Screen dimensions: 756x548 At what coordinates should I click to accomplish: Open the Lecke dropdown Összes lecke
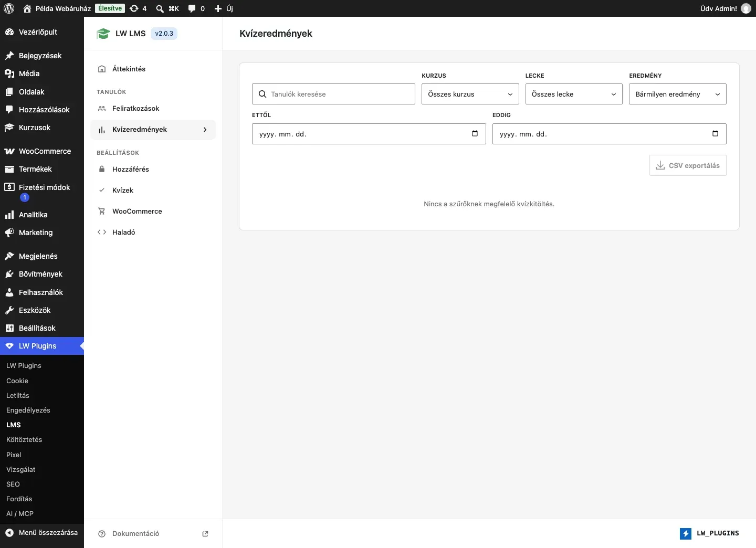[574, 94]
